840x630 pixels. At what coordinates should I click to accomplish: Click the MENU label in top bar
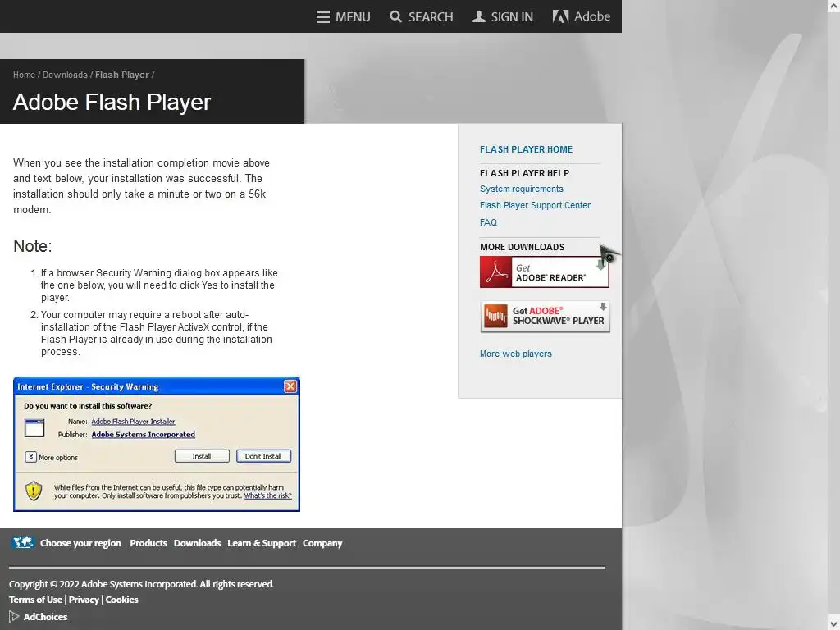pos(353,17)
